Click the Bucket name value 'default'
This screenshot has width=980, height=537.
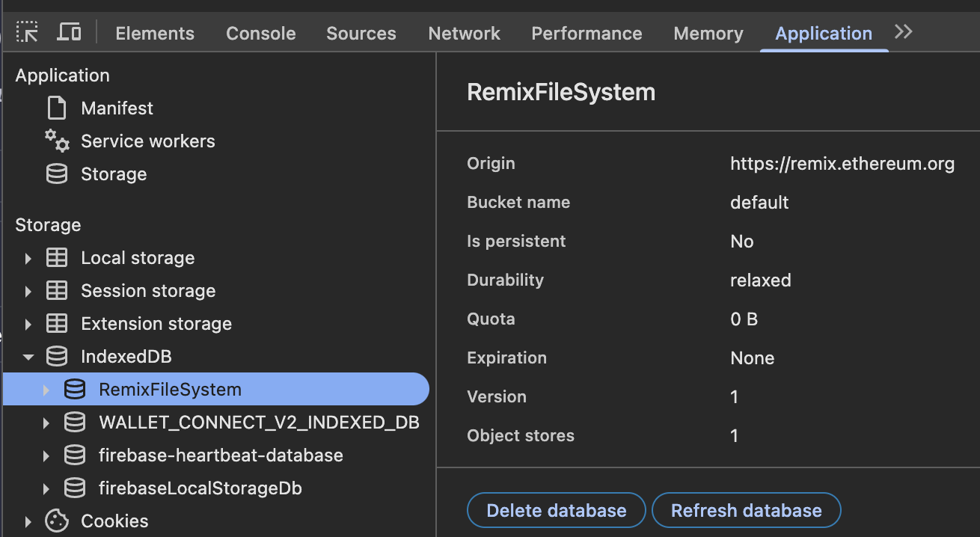(x=759, y=203)
